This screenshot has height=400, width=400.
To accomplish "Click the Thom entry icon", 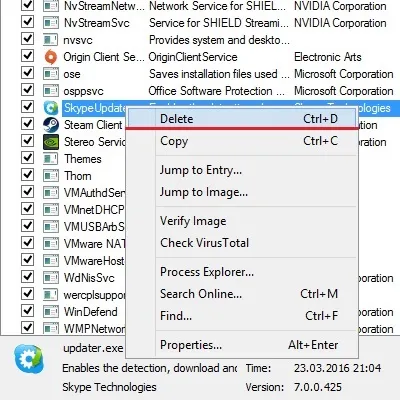I will pos(51,176).
